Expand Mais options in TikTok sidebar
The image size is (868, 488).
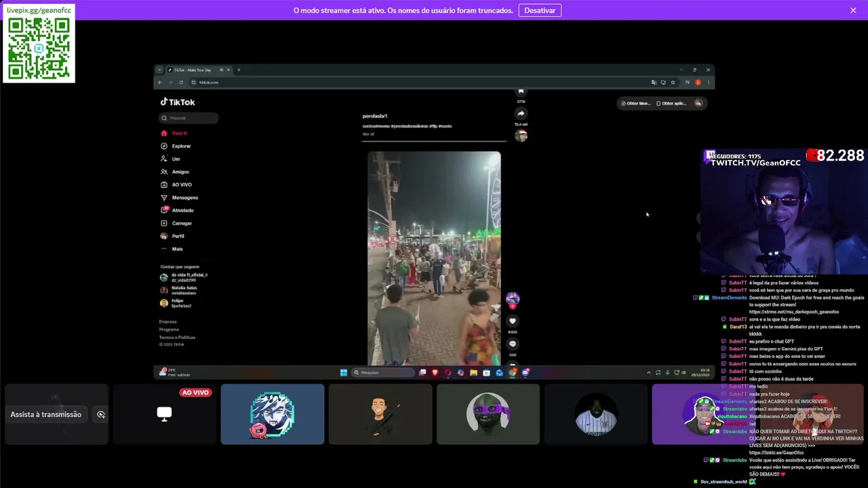(x=172, y=249)
